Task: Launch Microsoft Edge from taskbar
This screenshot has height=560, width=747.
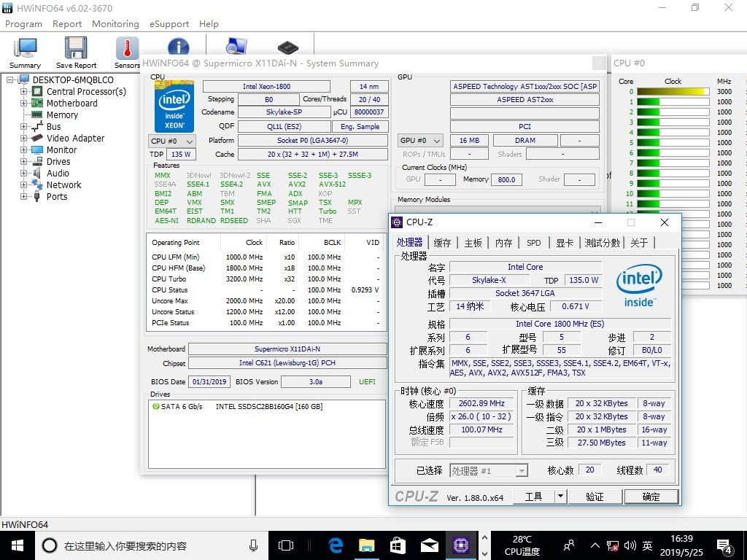Action: 336,545
